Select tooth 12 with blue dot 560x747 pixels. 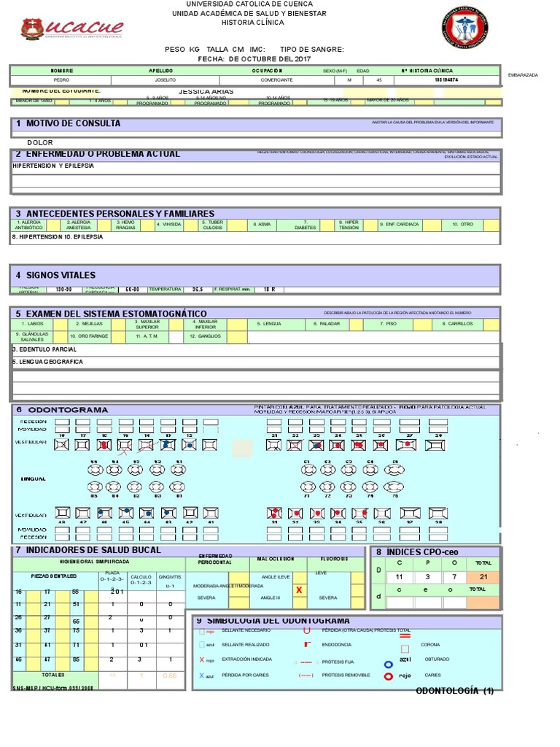pos(189,445)
